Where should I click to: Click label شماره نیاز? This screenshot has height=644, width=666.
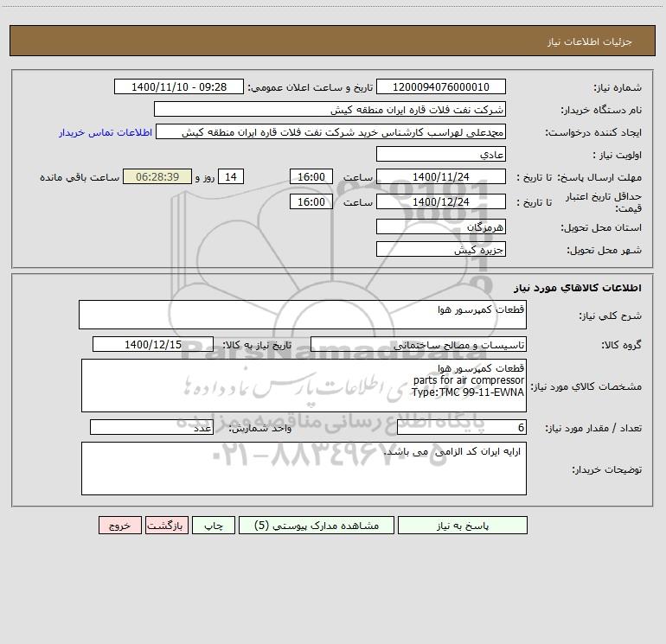point(618,87)
